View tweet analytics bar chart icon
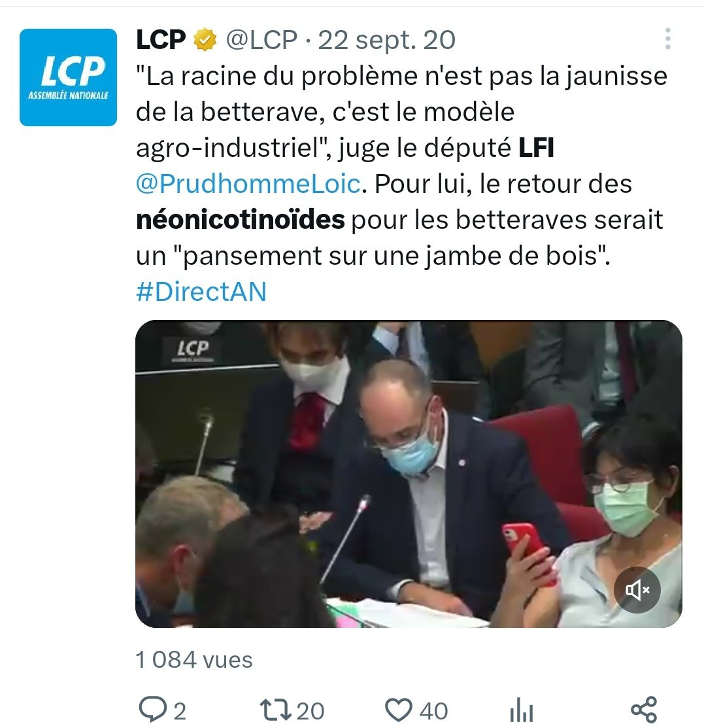704x728 pixels. pyautogui.click(x=521, y=710)
